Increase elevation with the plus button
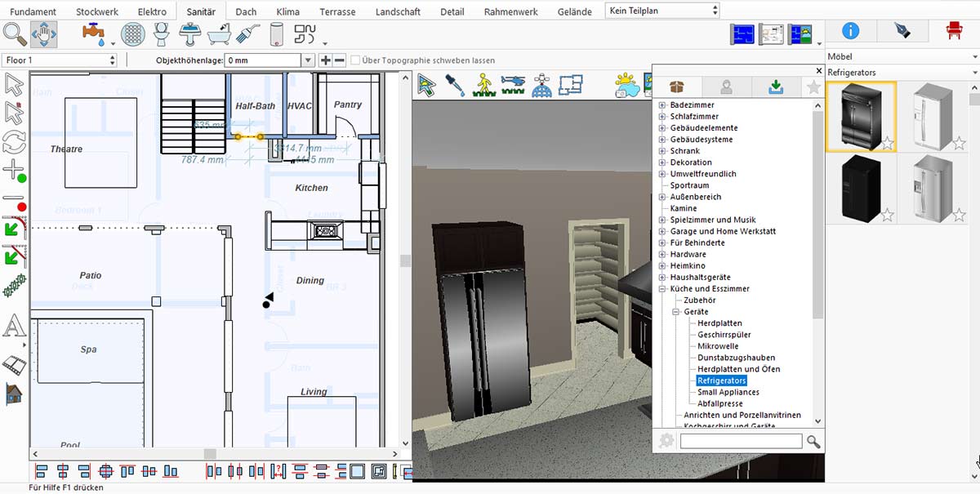This screenshot has height=494, width=980. click(325, 60)
